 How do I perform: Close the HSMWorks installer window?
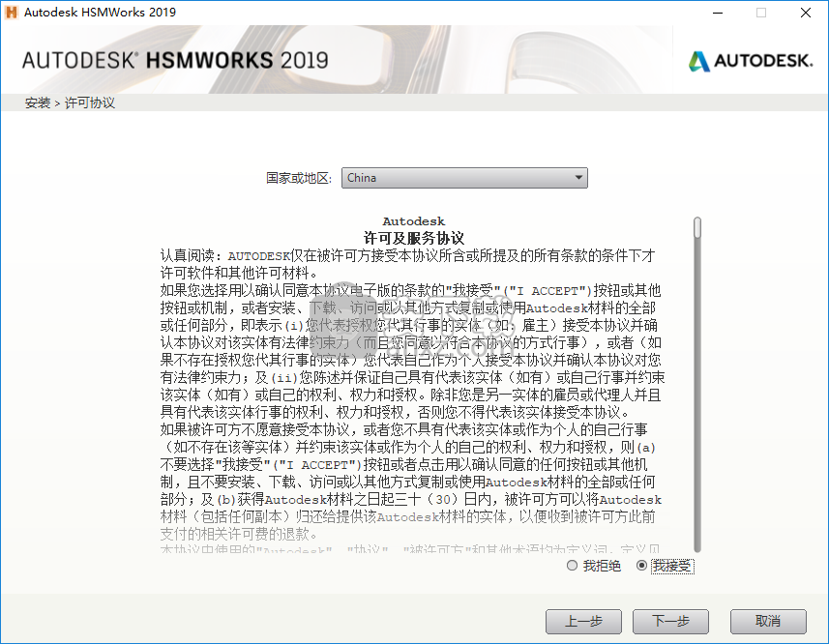pyautogui.click(x=805, y=13)
